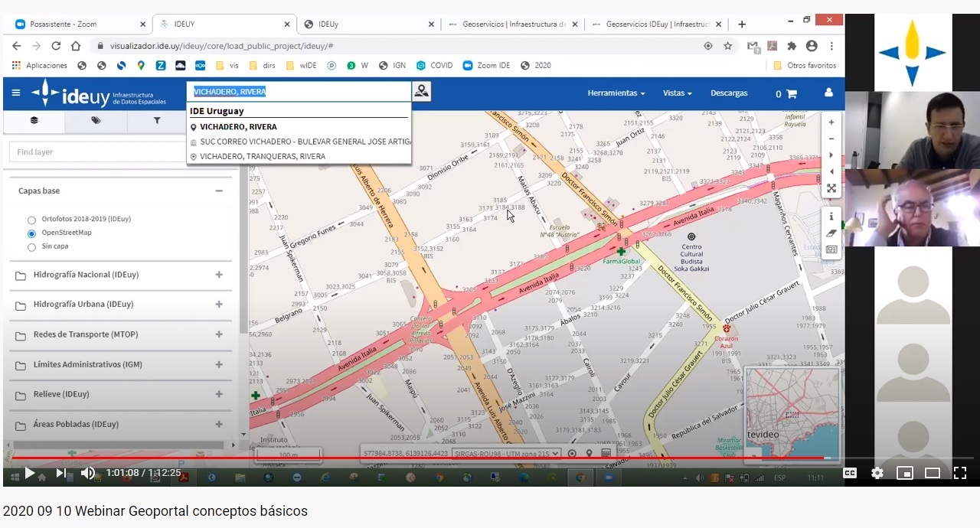Collapse the Capas base section
Viewport: 980px width, 528px height.
coord(219,191)
